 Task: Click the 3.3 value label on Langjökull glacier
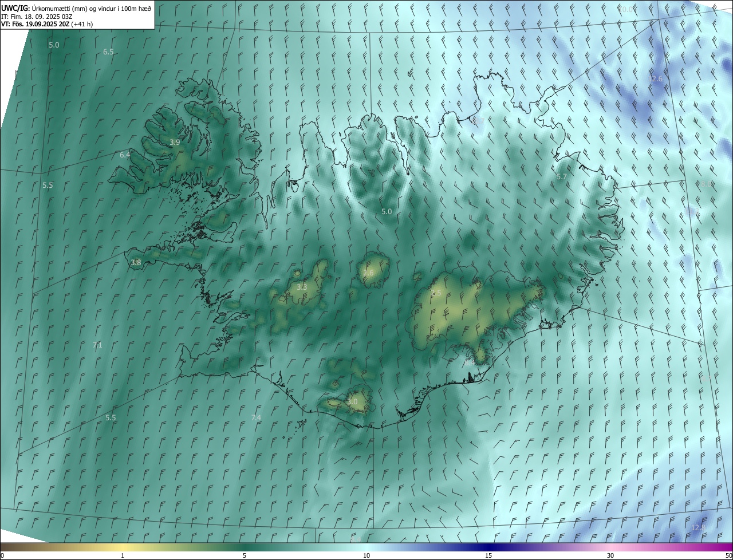tap(302, 287)
